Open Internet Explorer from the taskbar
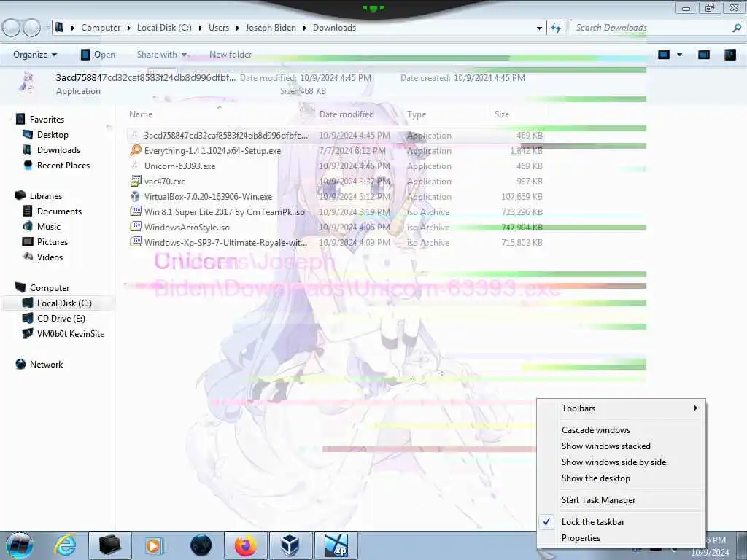This screenshot has width=747, height=560. [x=65, y=545]
